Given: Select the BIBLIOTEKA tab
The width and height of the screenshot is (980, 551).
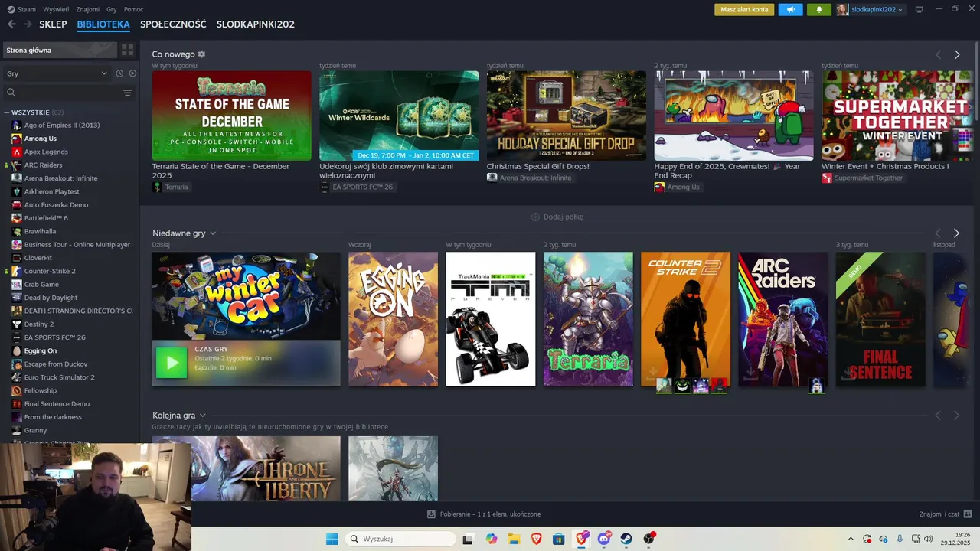Looking at the screenshot, I should pos(103,24).
